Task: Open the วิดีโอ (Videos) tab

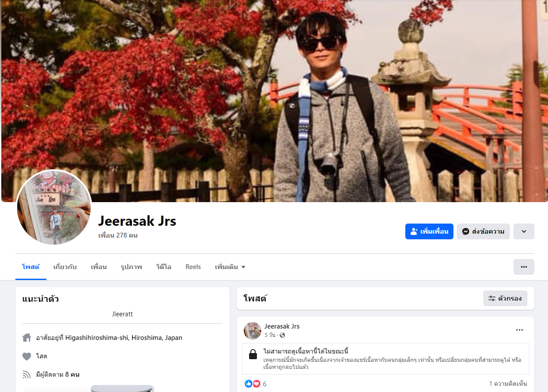Action: pyautogui.click(x=164, y=267)
